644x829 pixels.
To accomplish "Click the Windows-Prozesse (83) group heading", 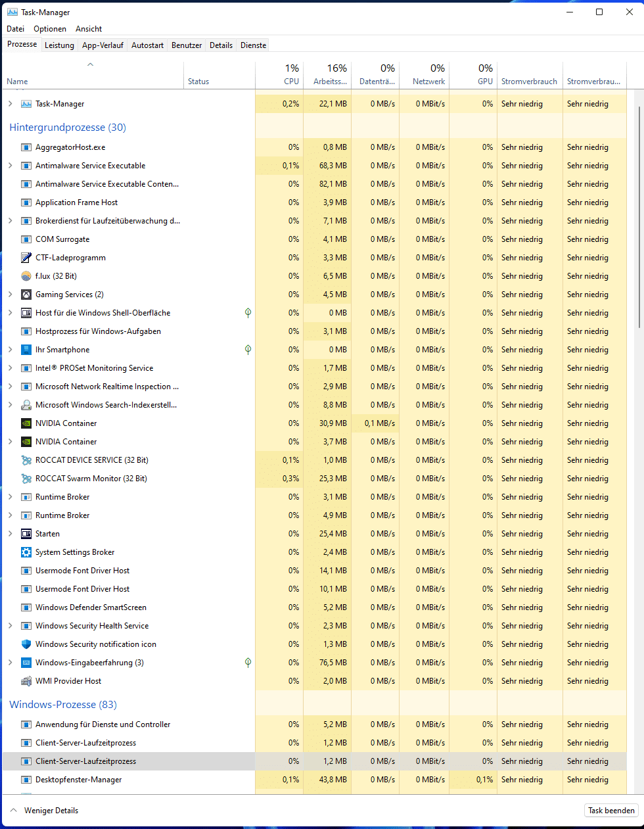I will tap(63, 705).
